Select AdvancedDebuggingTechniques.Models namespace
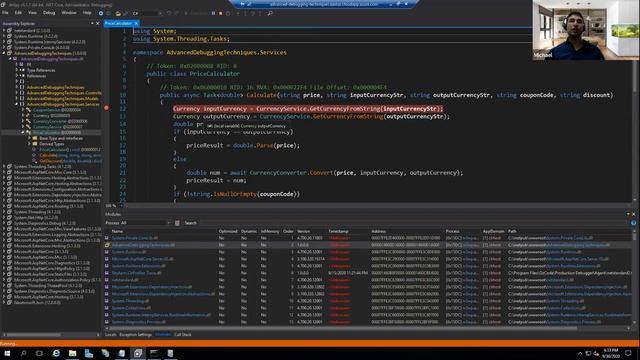Image resolution: width=640 pixels, height=360 pixels. (x=62, y=98)
